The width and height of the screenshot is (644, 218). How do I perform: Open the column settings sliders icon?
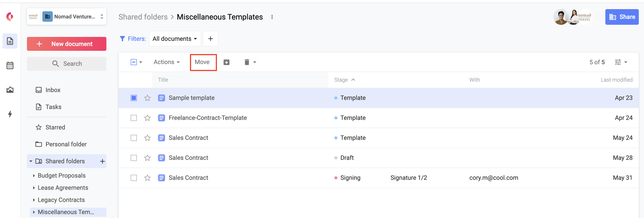(618, 62)
